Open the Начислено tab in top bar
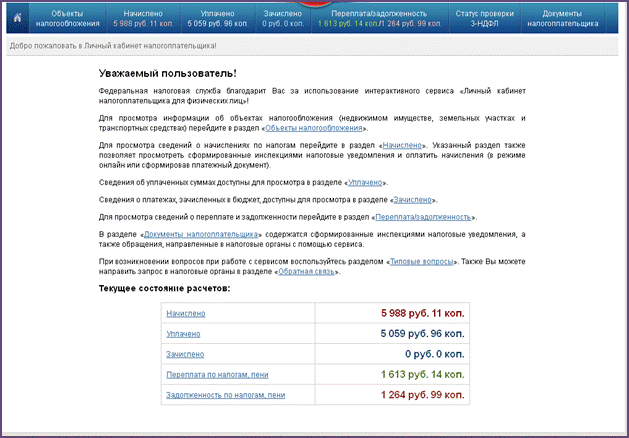The width and height of the screenshot is (629, 438). [x=144, y=18]
